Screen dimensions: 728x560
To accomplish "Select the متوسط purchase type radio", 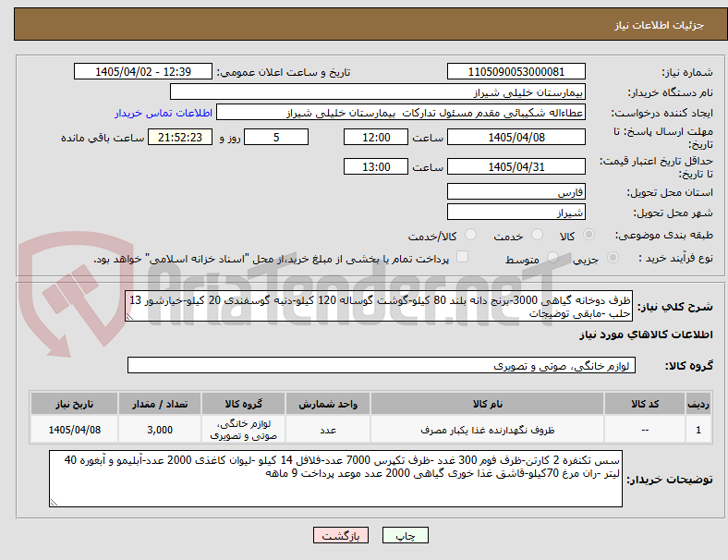I will click(x=552, y=258).
